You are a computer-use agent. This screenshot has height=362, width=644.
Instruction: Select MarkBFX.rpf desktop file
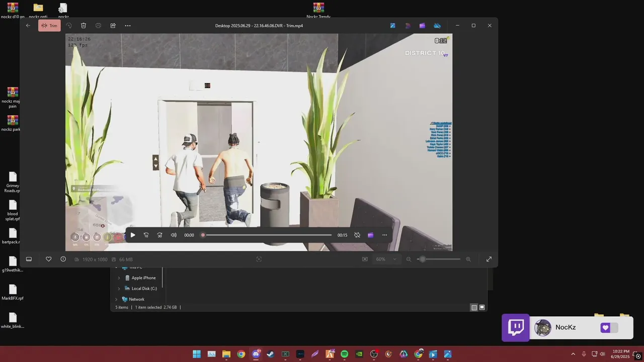tap(13, 292)
